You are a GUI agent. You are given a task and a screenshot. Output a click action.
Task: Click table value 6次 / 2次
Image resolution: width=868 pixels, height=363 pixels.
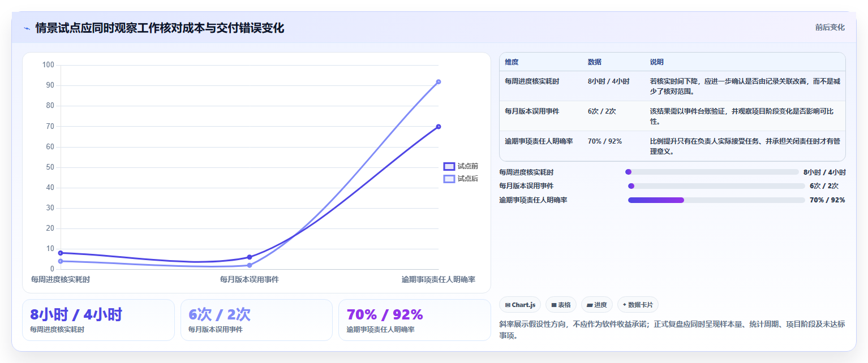click(602, 111)
